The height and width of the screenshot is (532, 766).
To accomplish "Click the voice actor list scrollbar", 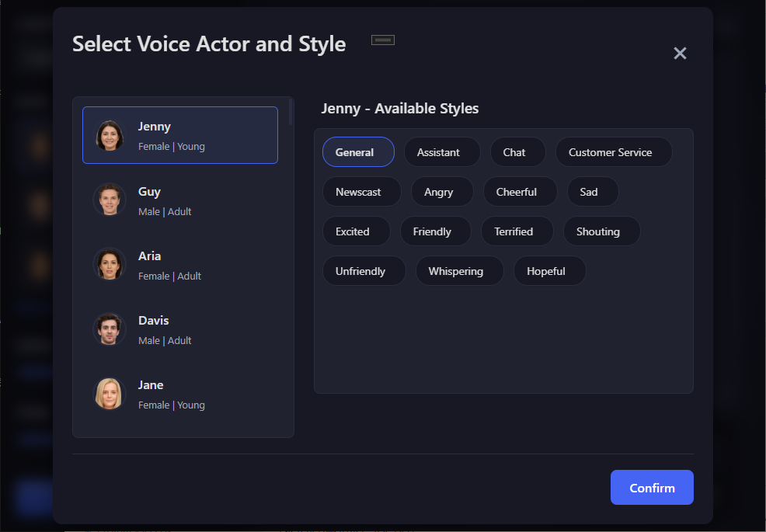I will coord(291,112).
